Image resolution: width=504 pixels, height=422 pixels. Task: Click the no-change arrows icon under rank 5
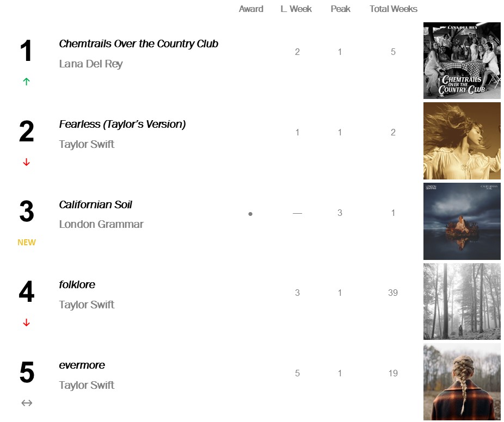(27, 403)
